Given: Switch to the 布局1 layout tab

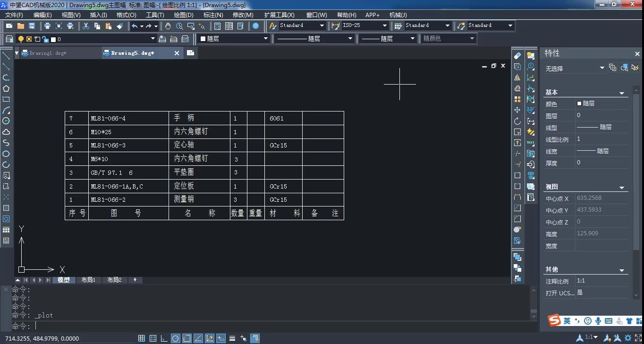Looking at the screenshot, I should tap(88, 280).
